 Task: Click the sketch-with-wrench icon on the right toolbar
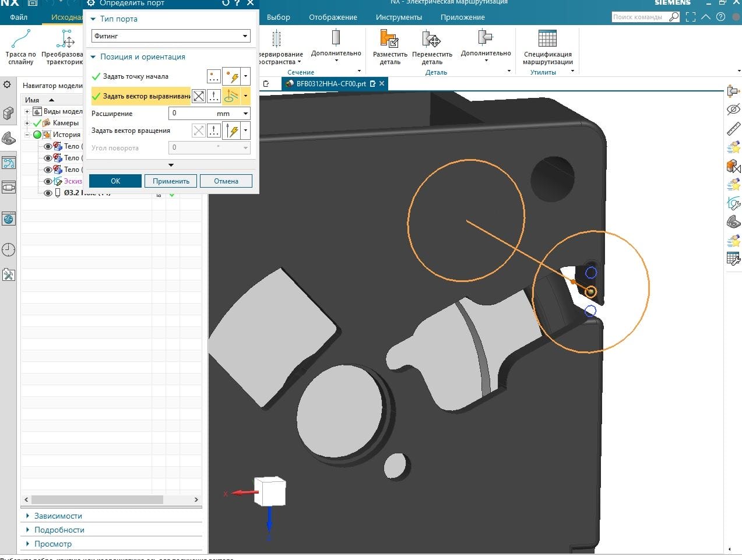[733, 203]
